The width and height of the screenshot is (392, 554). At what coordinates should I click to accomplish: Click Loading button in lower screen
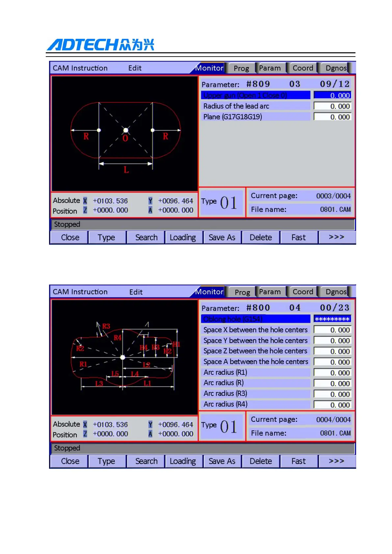coord(183,461)
